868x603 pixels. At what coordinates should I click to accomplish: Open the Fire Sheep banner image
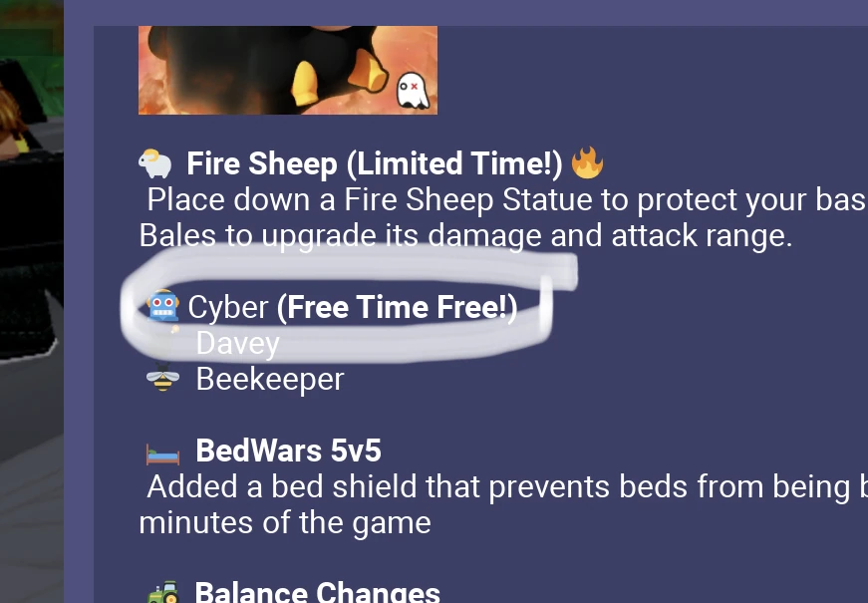point(287,71)
